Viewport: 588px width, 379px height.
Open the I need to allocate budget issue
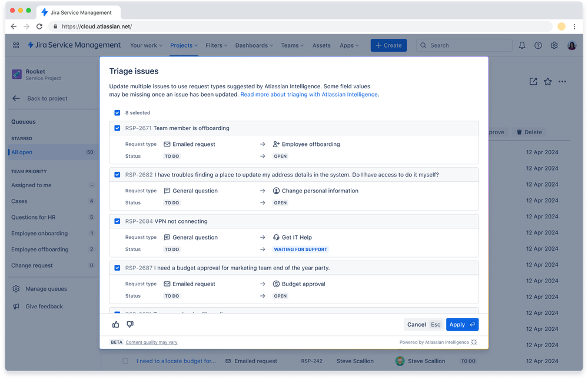point(176,361)
